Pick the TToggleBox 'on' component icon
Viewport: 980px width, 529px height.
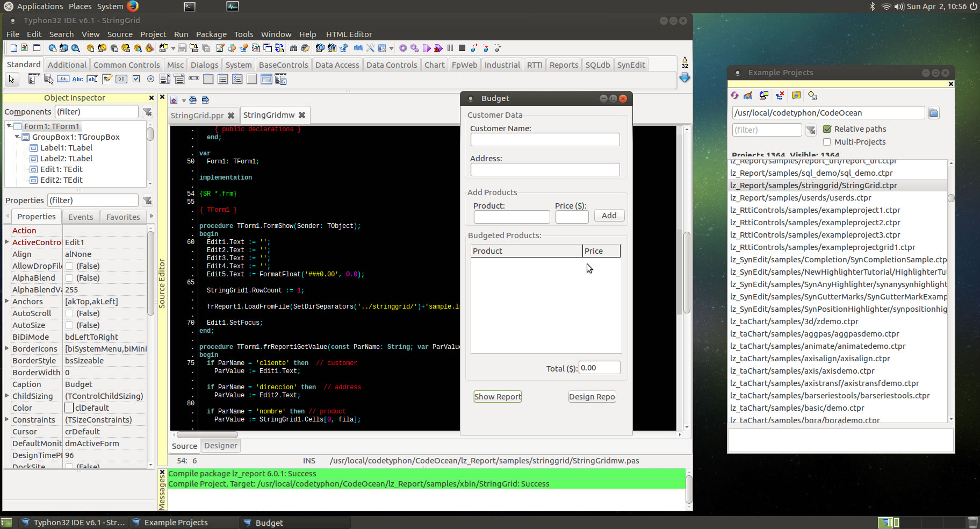coord(121,79)
